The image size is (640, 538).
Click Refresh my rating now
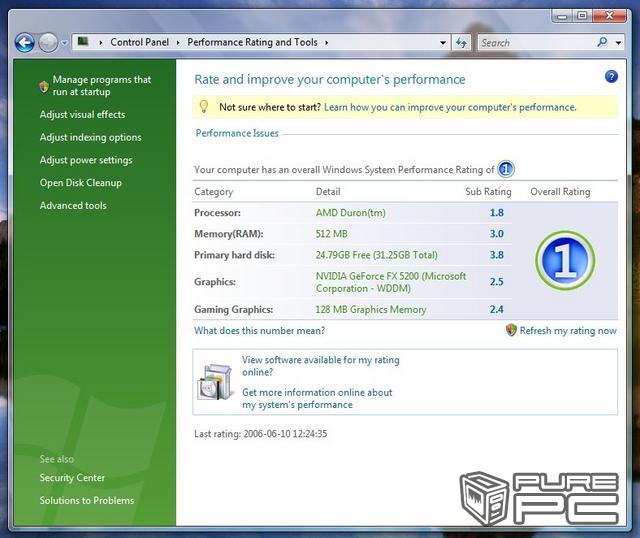click(x=568, y=331)
